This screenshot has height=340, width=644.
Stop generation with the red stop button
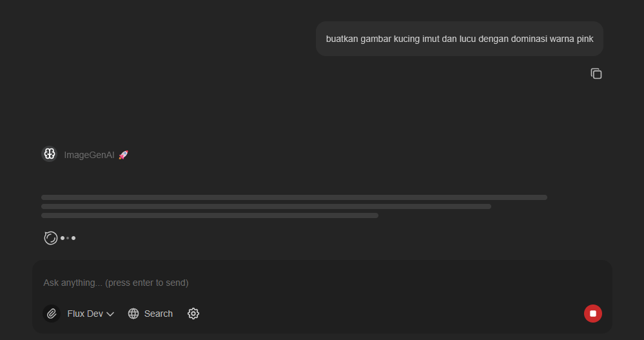592,314
